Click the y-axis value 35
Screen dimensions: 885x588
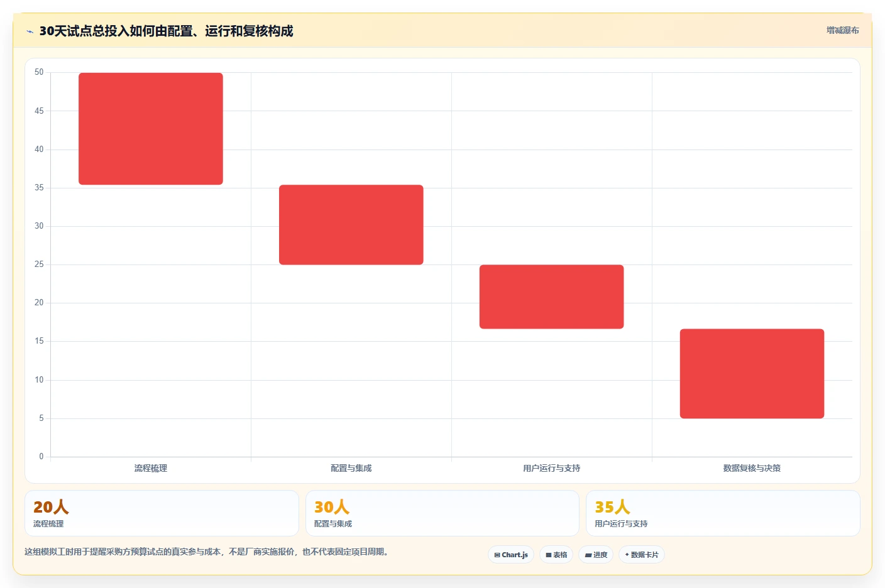pos(39,188)
